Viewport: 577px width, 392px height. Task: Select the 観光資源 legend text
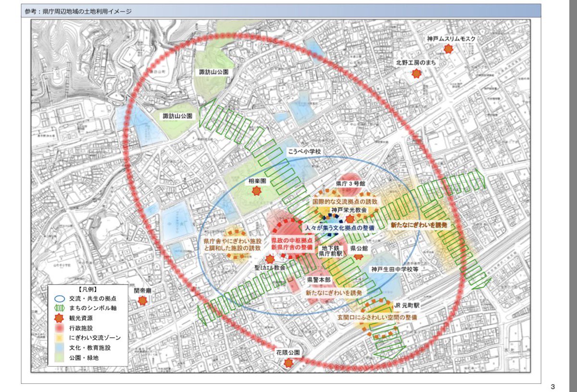81,318
